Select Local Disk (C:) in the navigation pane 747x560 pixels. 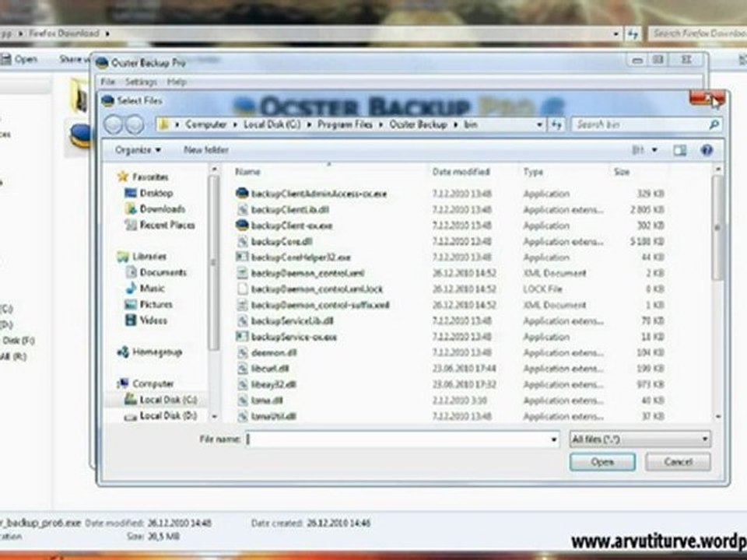click(x=168, y=400)
